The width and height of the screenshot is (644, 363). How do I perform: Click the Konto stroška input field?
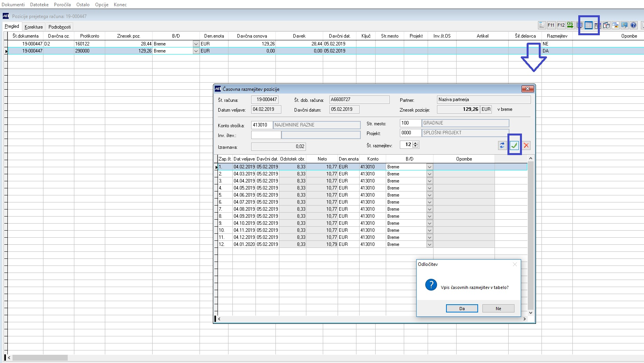tap(262, 125)
